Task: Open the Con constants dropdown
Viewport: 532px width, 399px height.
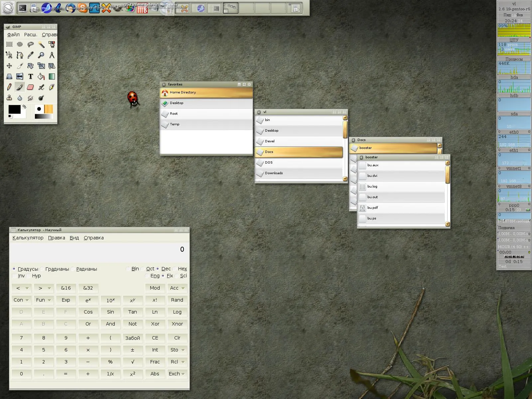Action: [x=21, y=300]
